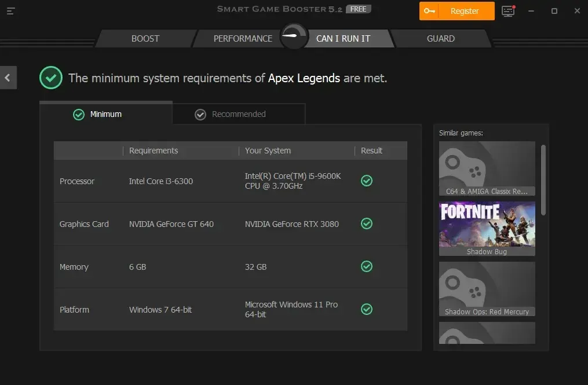Open the Shadow Bug Fortnite thumbnail
588x385 pixels.
pyautogui.click(x=487, y=226)
